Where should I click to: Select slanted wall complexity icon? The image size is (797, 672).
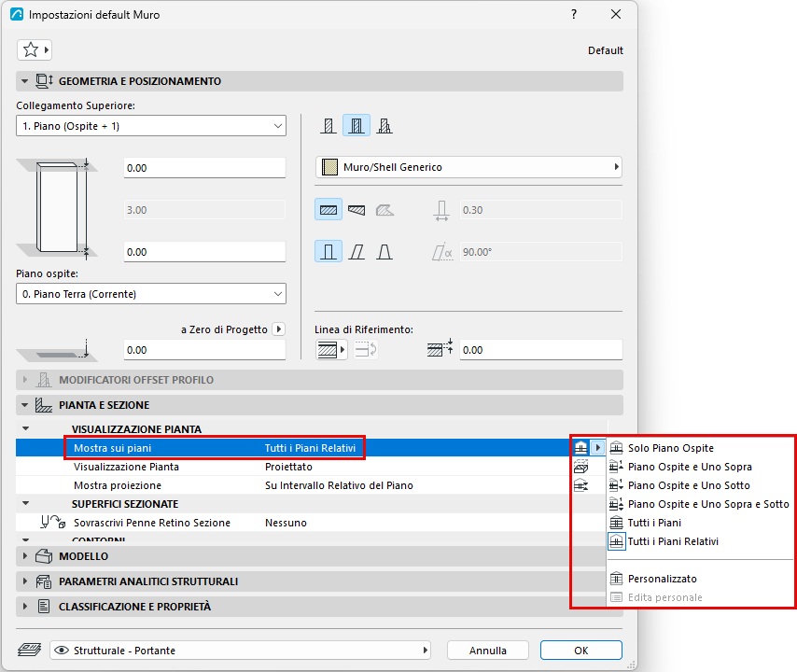pos(357,252)
